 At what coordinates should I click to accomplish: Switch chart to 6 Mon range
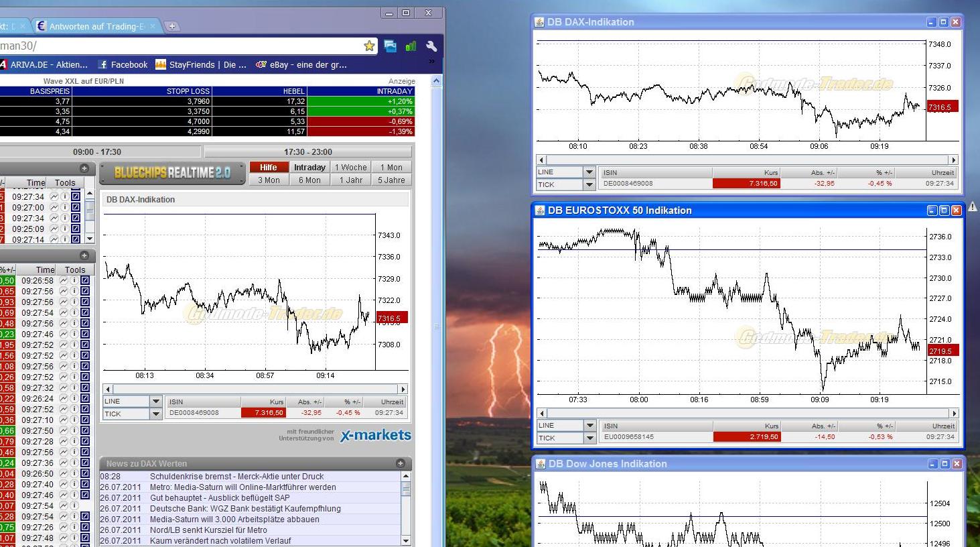pos(309,180)
